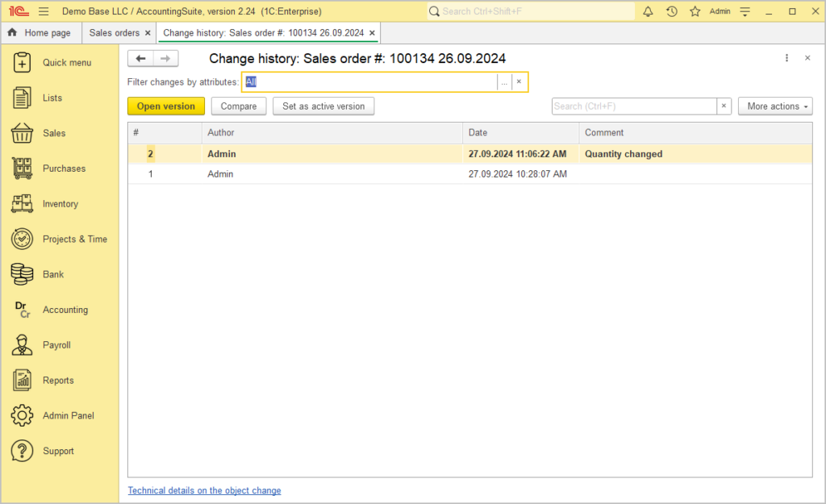Image resolution: width=826 pixels, height=504 pixels.
Task: Click the Compare button
Action: pos(239,106)
